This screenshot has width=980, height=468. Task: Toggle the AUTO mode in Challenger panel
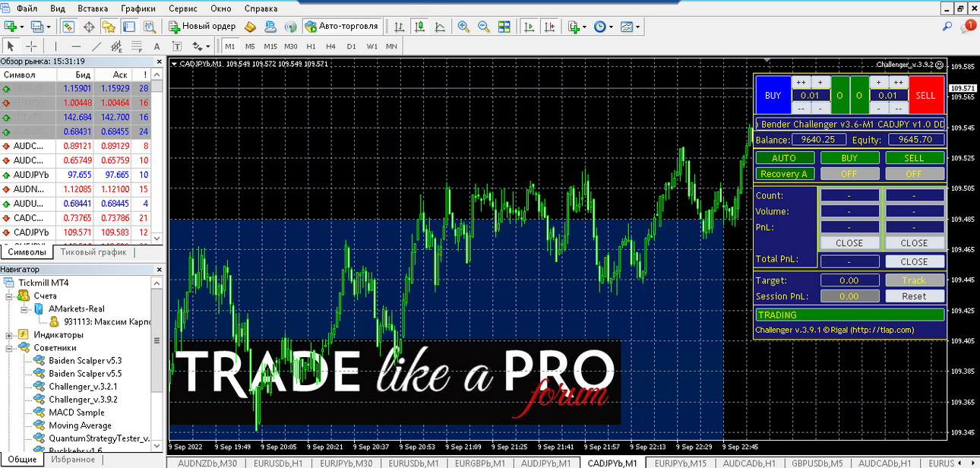(x=784, y=158)
